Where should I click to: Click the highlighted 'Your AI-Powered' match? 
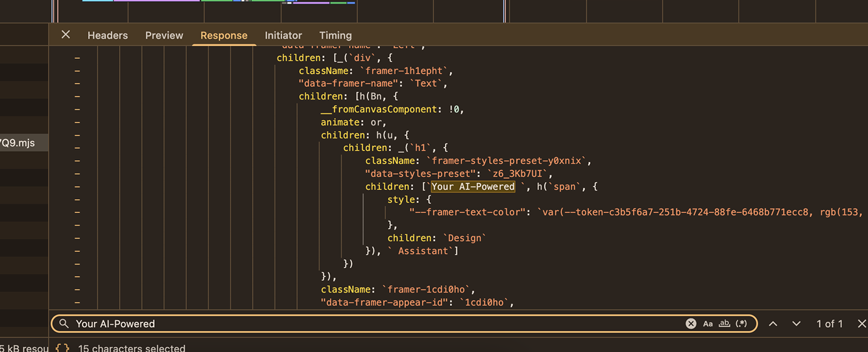473,187
